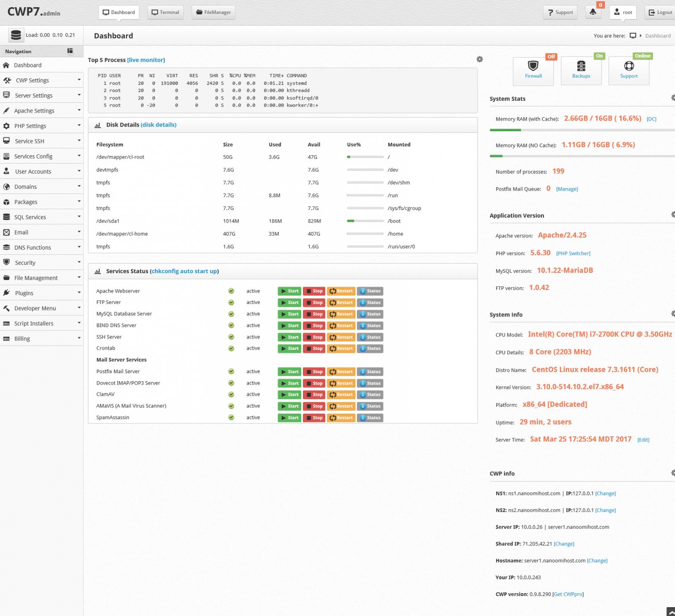Screen dimensions: 675x616
Task: Open the Firewall shield icon
Action: point(533,67)
